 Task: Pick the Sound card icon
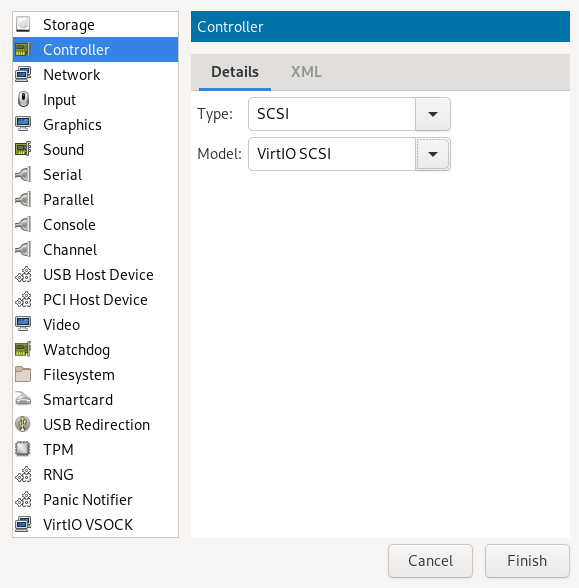[x=23, y=150]
